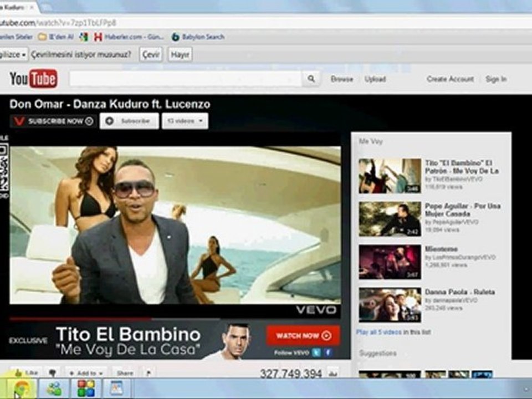
Task: Click the VEVO Twitter follow icon
Action: [316, 352]
